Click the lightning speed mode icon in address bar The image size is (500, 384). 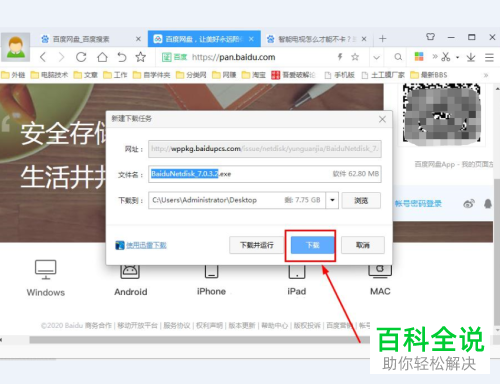(x=340, y=57)
